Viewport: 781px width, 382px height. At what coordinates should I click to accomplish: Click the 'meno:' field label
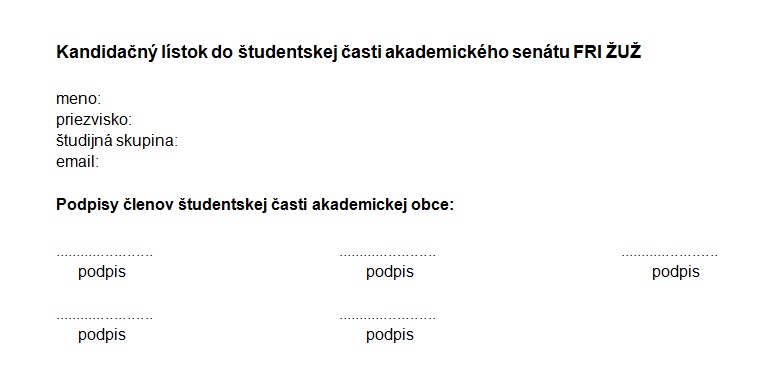click(78, 99)
